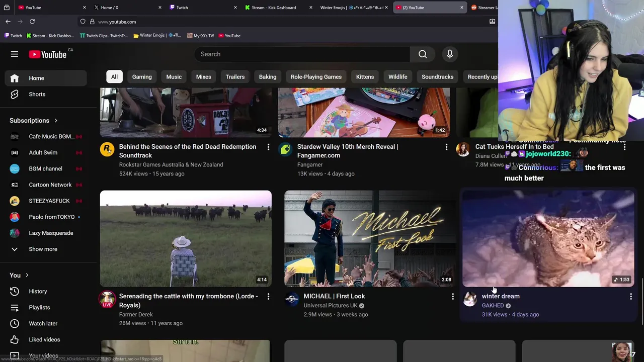This screenshot has height=362, width=644.
Task: Open more options for Red Dead Redemption video
Action: (268, 147)
